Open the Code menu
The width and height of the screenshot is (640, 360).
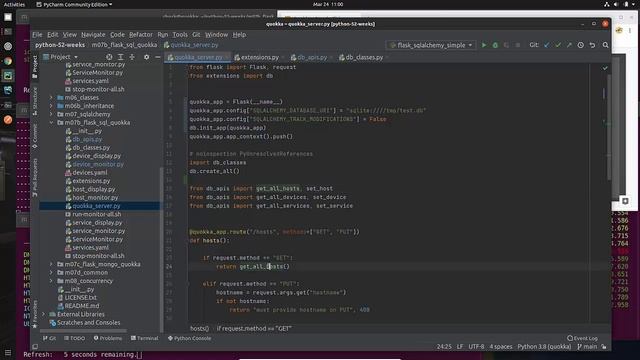click(x=117, y=35)
